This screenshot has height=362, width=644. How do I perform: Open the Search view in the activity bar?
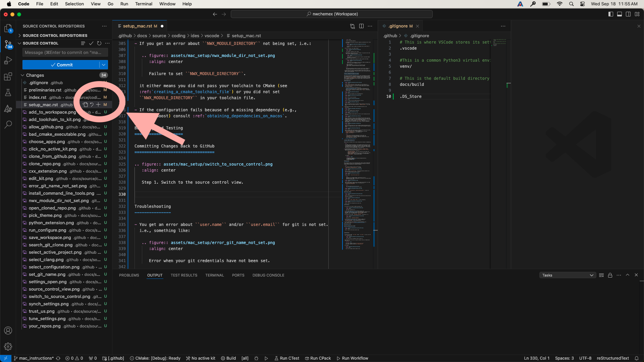click(8, 125)
